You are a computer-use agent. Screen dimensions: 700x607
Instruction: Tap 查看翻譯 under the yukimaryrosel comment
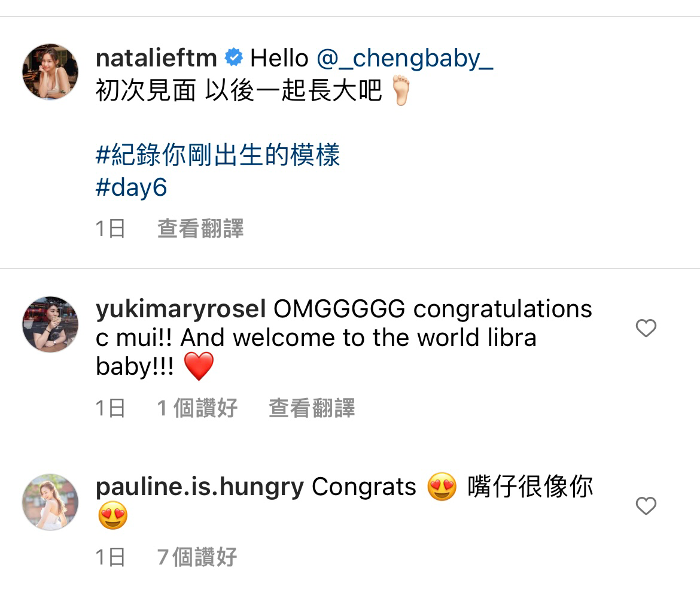click(x=312, y=408)
